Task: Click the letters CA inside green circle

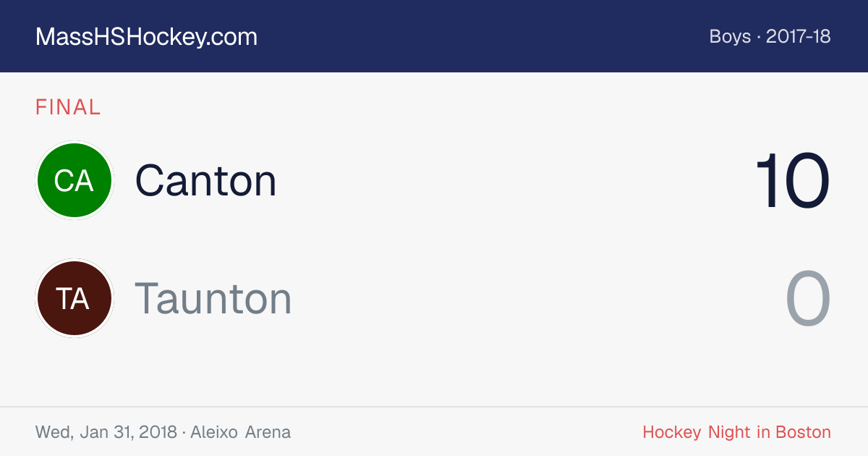Action: [x=74, y=181]
